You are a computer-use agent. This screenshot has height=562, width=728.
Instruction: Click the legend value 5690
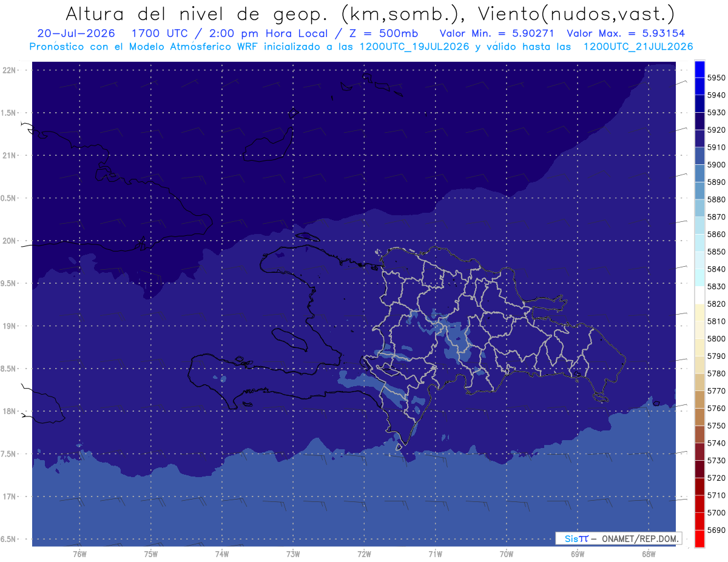tap(716, 530)
